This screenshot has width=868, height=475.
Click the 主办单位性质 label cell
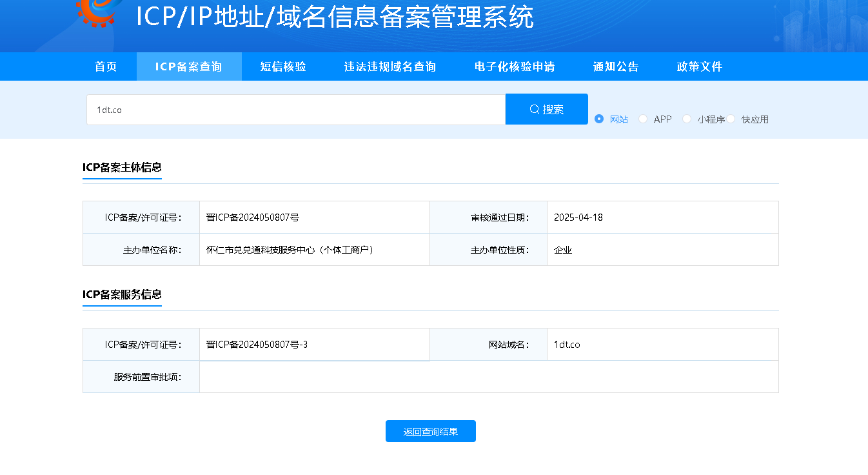point(488,250)
